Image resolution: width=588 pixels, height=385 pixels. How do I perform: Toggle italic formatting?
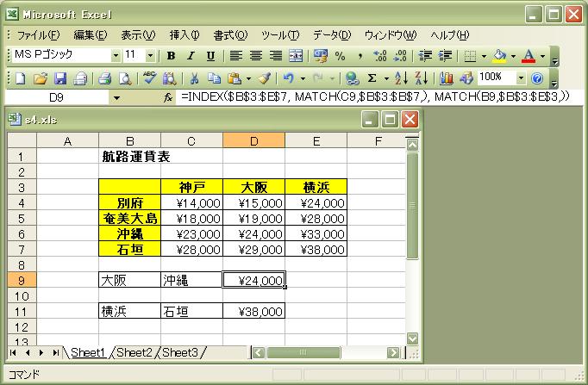[191, 56]
